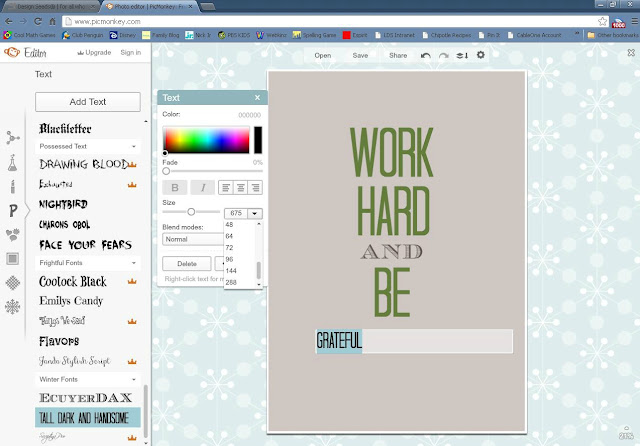Screen dimensions: 640x446
Task: Click the GRATEFUL text box on canvas
Action: (x=414, y=341)
